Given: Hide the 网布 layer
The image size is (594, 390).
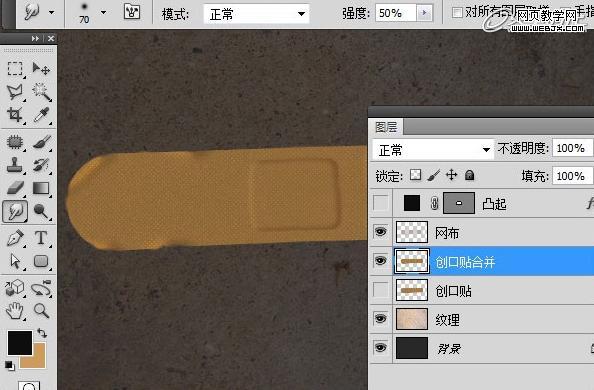Looking at the screenshot, I should click(381, 232).
